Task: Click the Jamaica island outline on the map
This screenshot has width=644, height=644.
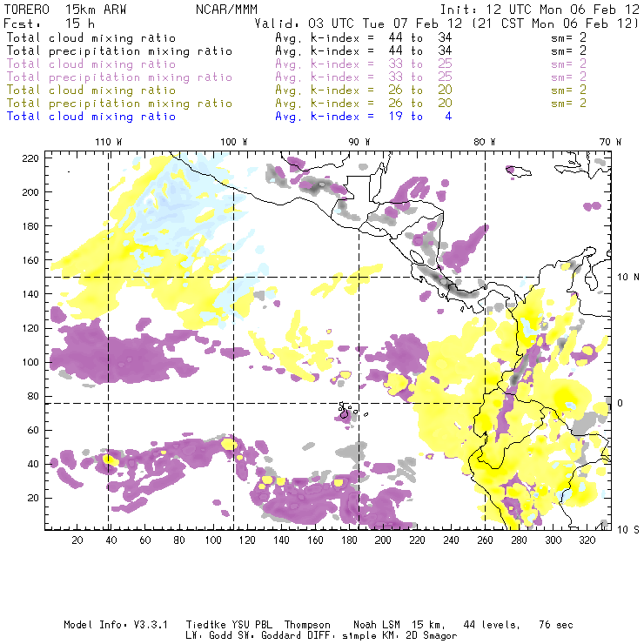Action: pos(519,171)
